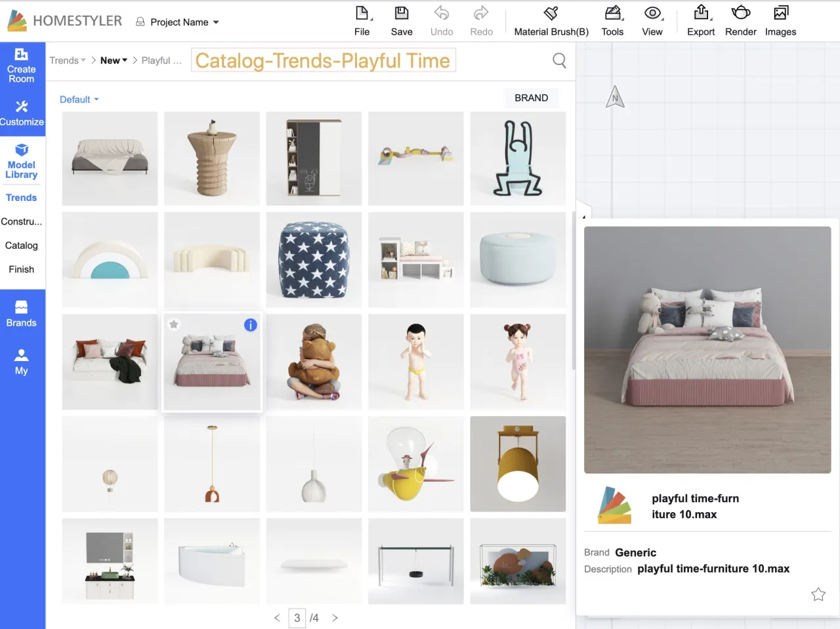Open the Default sort dropdown
The height and width of the screenshot is (629, 840).
(x=79, y=100)
